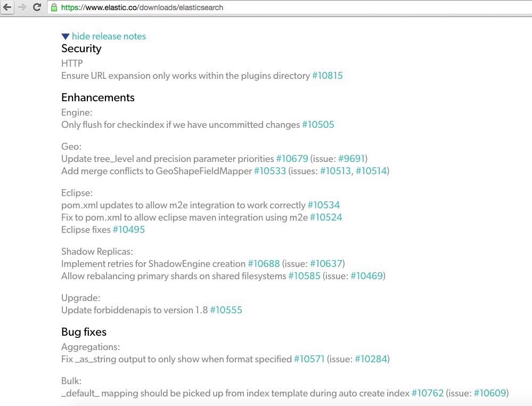Click 'Allow rebalancing primary shards' text
Image resolution: width=532 pixels, height=406 pixels.
pyautogui.click(x=129, y=275)
